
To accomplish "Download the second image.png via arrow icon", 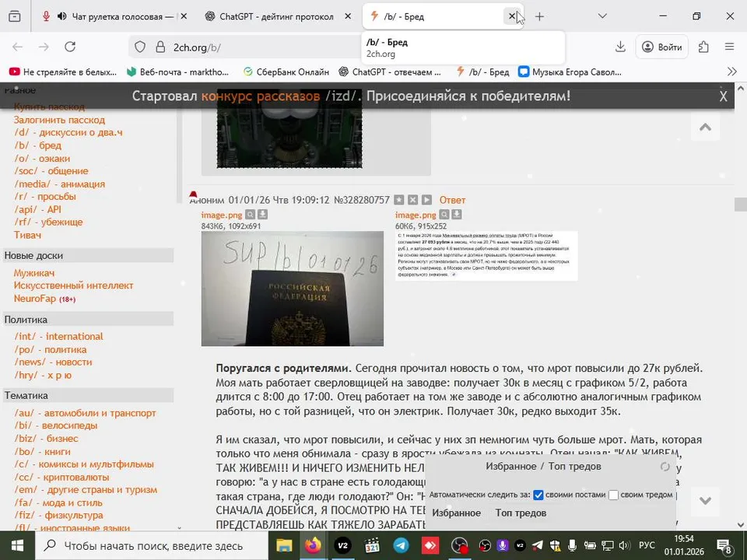I will point(457,215).
